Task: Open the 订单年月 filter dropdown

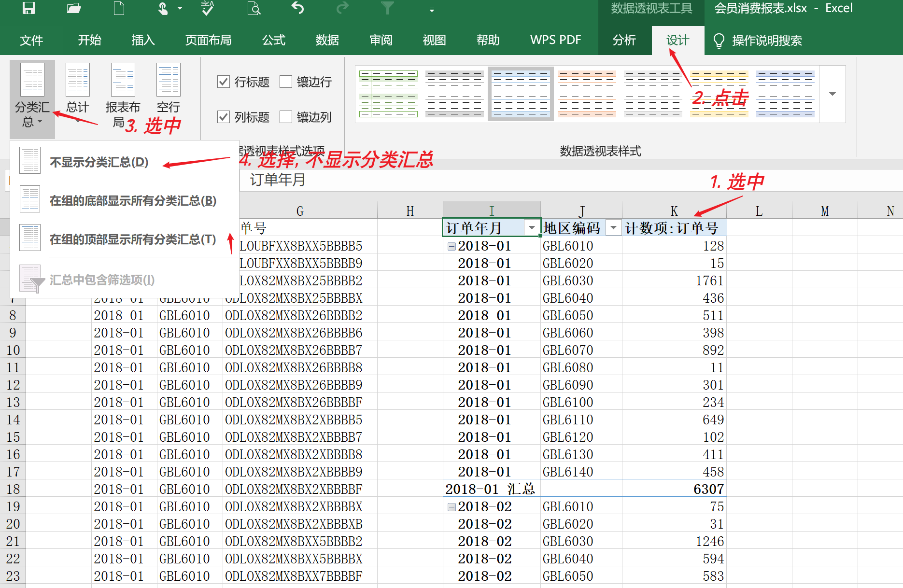Action: tap(532, 227)
